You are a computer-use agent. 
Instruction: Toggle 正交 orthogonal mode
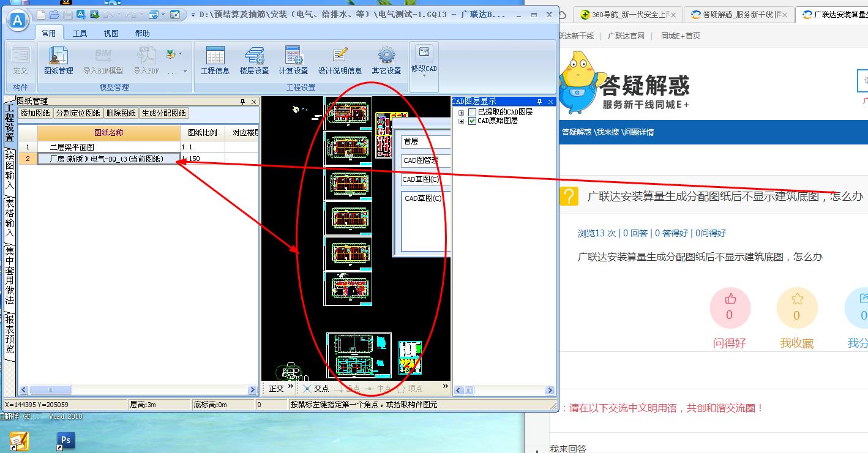(x=276, y=389)
